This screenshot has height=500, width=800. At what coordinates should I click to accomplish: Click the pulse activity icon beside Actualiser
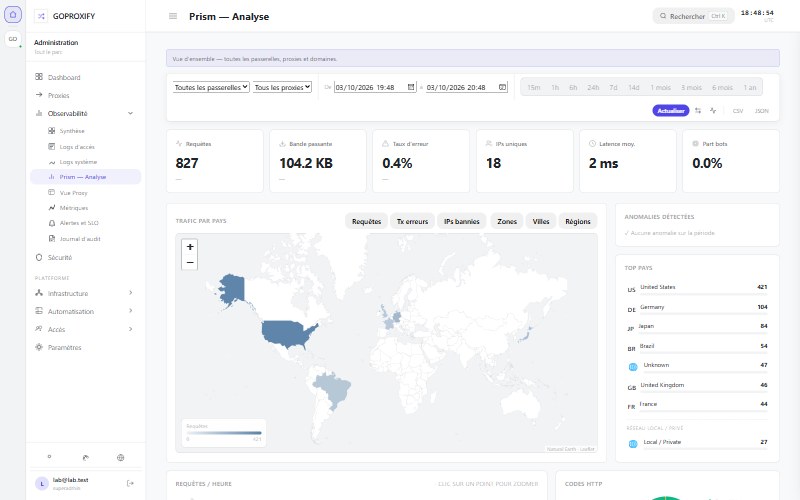[713, 111]
